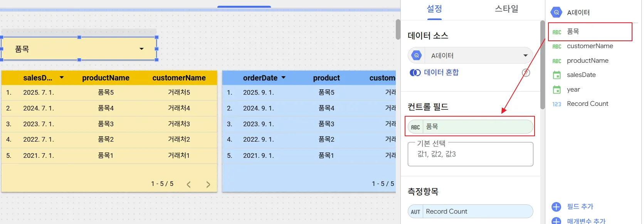Viewport: 644px width, 224px height.
Task: Click the 매개변수 추가 button
Action: click(586, 221)
